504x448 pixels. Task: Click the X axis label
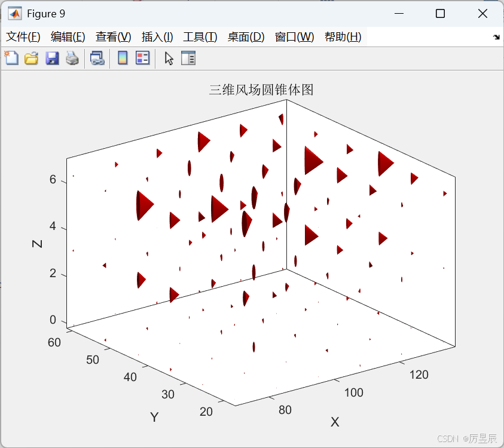[335, 422]
